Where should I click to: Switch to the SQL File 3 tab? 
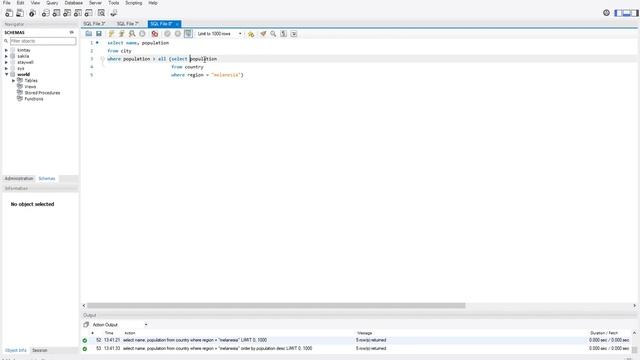[x=95, y=24]
